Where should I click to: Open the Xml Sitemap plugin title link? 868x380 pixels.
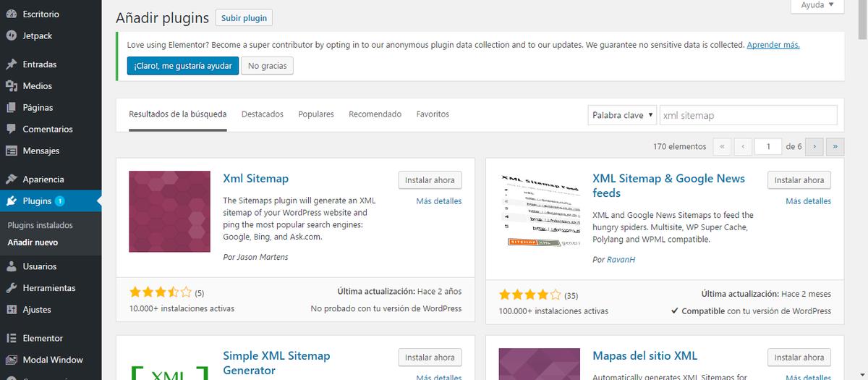(x=255, y=179)
